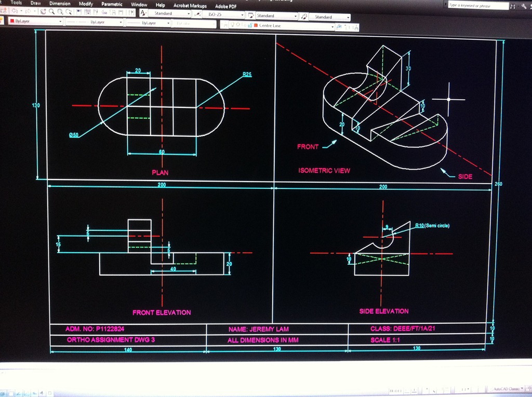Click the Multileader Style icon
Viewport: 532px width, 397px height.
pyautogui.click(x=304, y=16)
